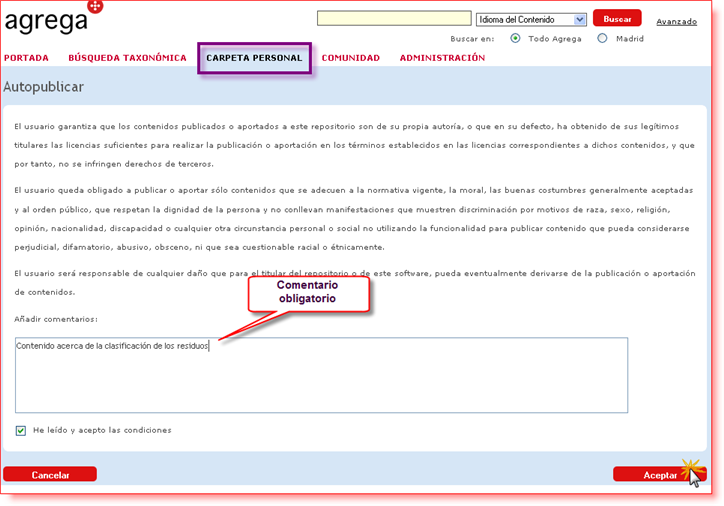Go to the COMUNIDAD menu

click(350, 58)
